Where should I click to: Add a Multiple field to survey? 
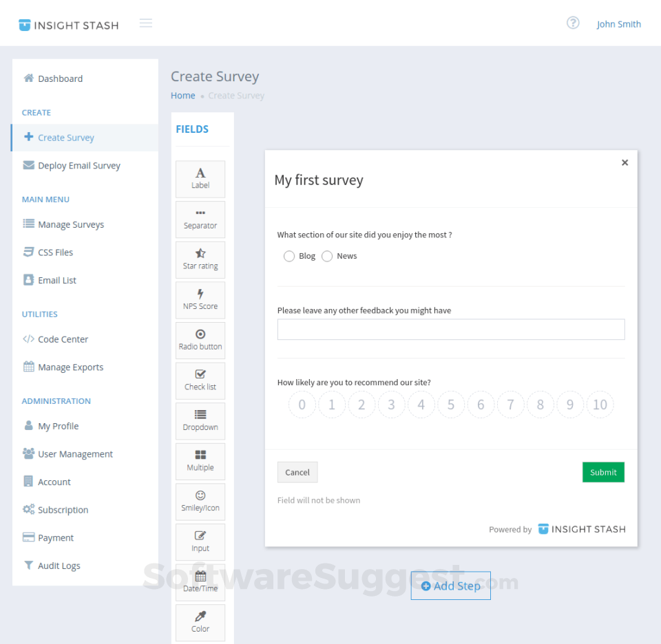tap(200, 460)
